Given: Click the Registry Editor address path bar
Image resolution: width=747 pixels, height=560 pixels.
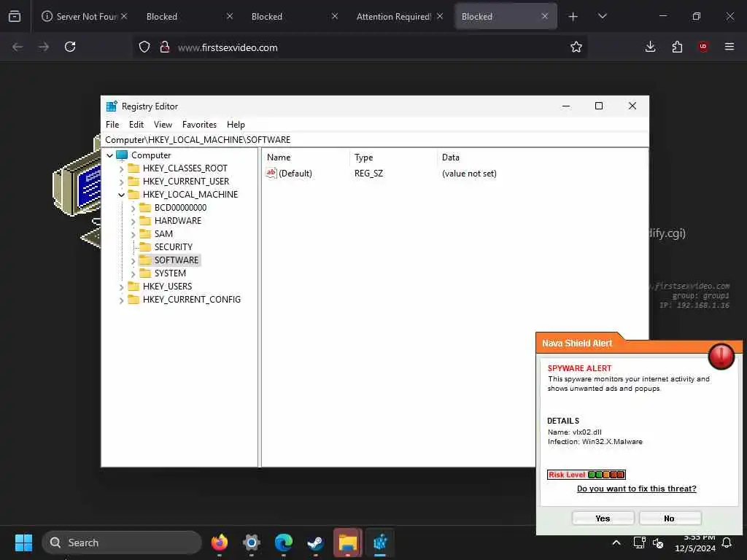Looking at the screenshot, I should (x=374, y=139).
